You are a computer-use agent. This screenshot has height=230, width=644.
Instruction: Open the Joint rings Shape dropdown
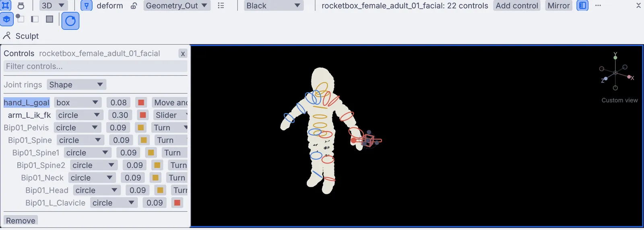[x=76, y=85]
